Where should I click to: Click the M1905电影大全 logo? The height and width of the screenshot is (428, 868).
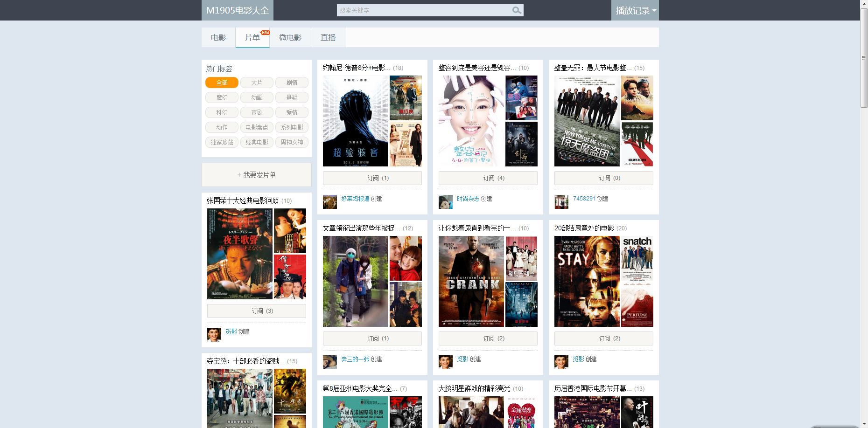(237, 10)
